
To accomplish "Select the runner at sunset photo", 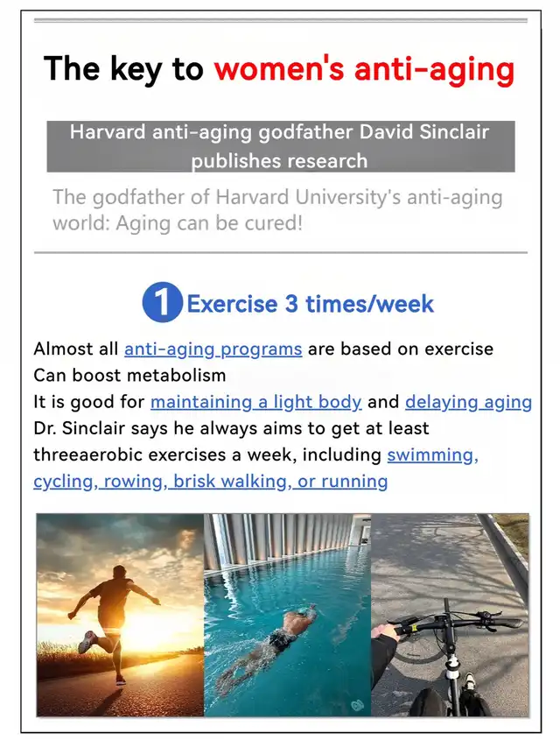I will [x=120, y=615].
